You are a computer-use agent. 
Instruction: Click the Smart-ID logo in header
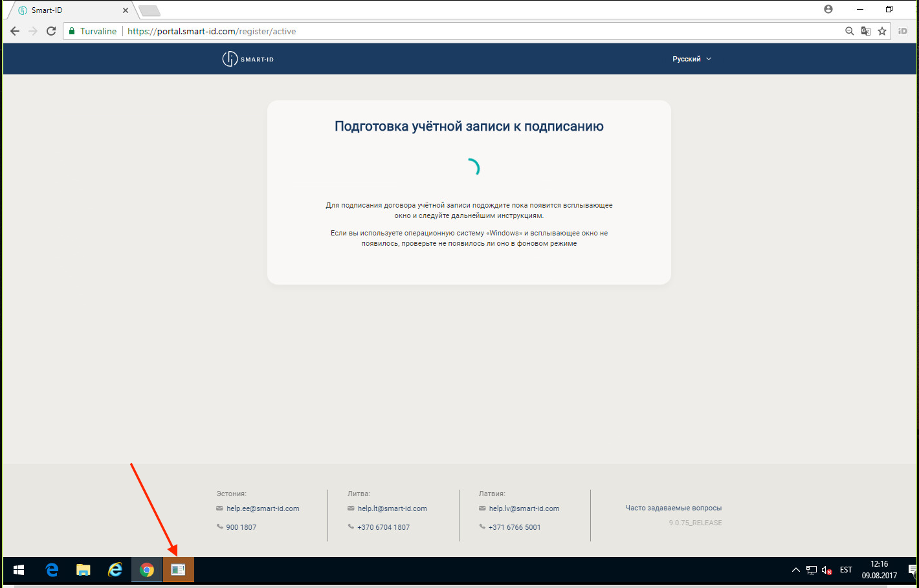click(x=248, y=59)
